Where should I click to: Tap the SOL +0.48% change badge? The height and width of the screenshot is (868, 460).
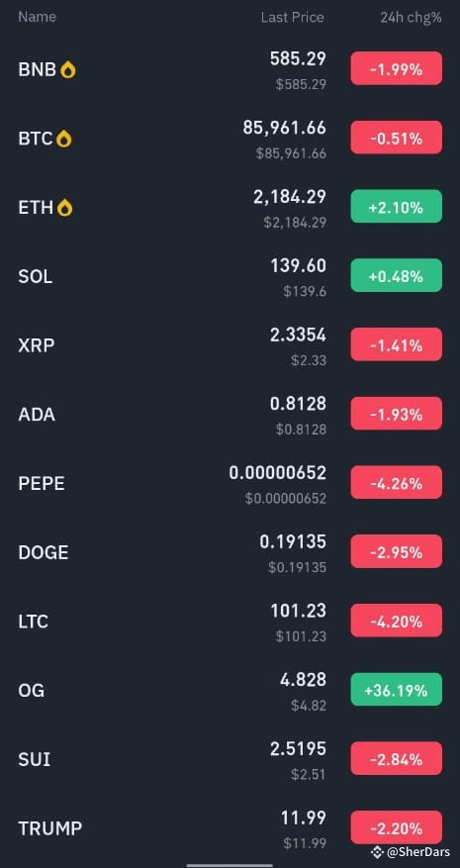(397, 276)
